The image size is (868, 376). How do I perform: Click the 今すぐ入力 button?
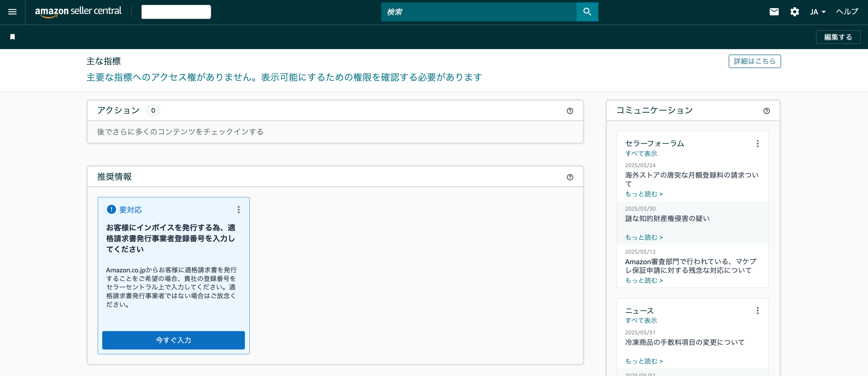tap(173, 340)
